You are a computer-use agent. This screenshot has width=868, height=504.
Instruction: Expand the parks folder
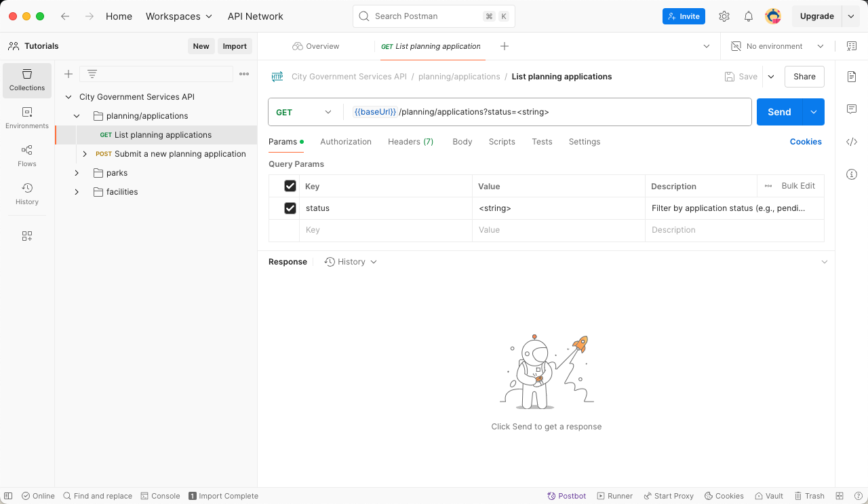click(77, 173)
